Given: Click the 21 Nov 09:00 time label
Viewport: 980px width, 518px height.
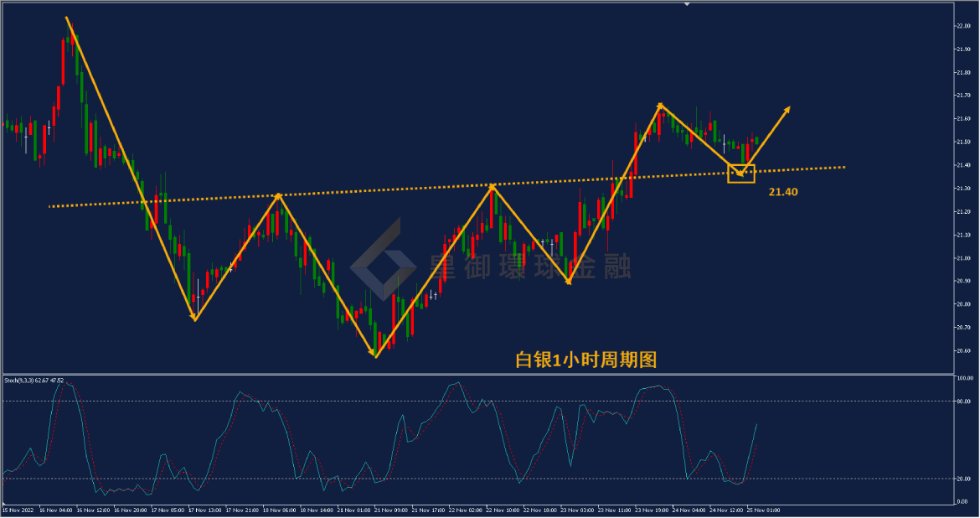Looking at the screenshot, I should (x=390, y=510).
